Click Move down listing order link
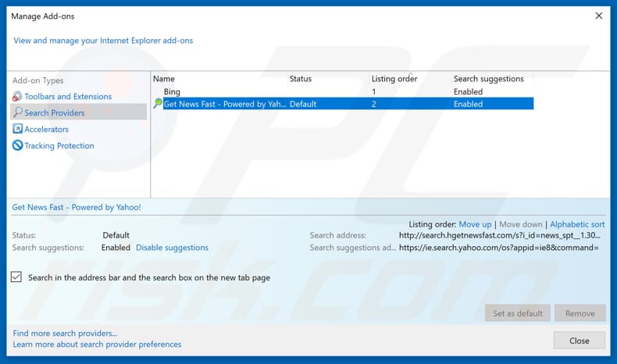 (521, 224)
